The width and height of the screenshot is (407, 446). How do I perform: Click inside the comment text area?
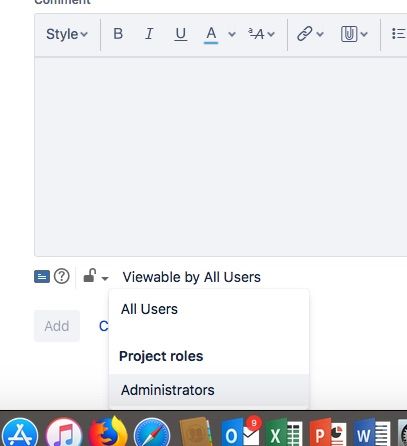(x=220, y=157)
